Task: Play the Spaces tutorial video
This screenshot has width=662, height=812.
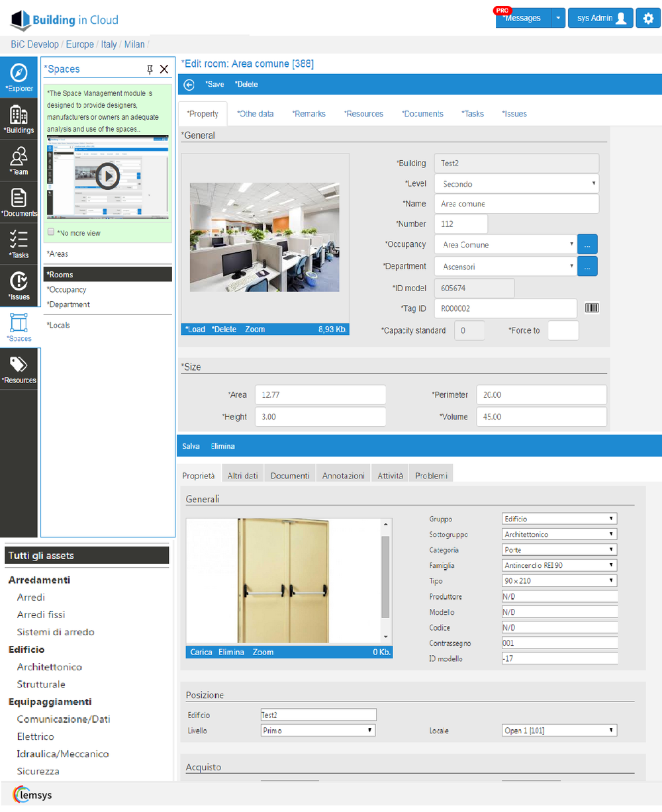Action: point(107,176)
